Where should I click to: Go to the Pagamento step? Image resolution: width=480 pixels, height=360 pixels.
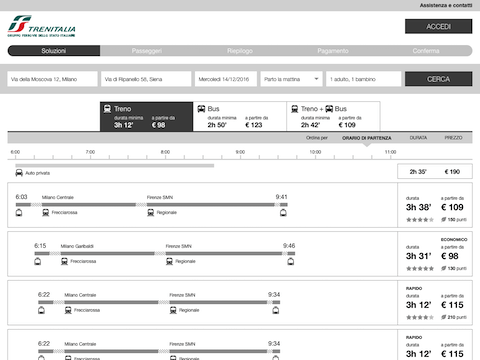(x=333, y=51)
